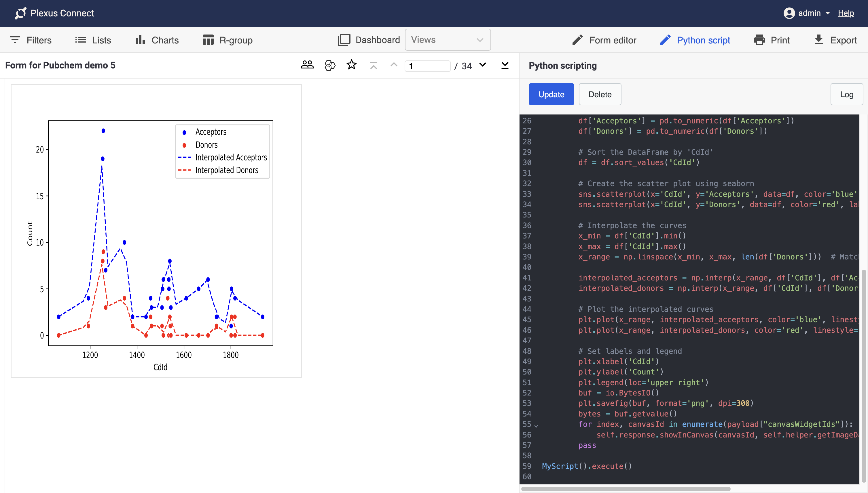Open the Lists panel
The image size is (868, 493).
click(93, 40)
